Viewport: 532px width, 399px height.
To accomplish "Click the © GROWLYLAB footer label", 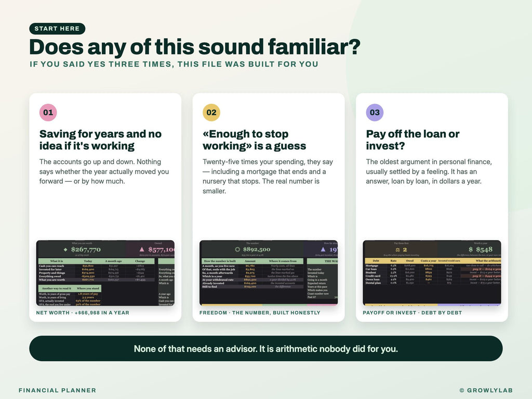I will point(486,390).
